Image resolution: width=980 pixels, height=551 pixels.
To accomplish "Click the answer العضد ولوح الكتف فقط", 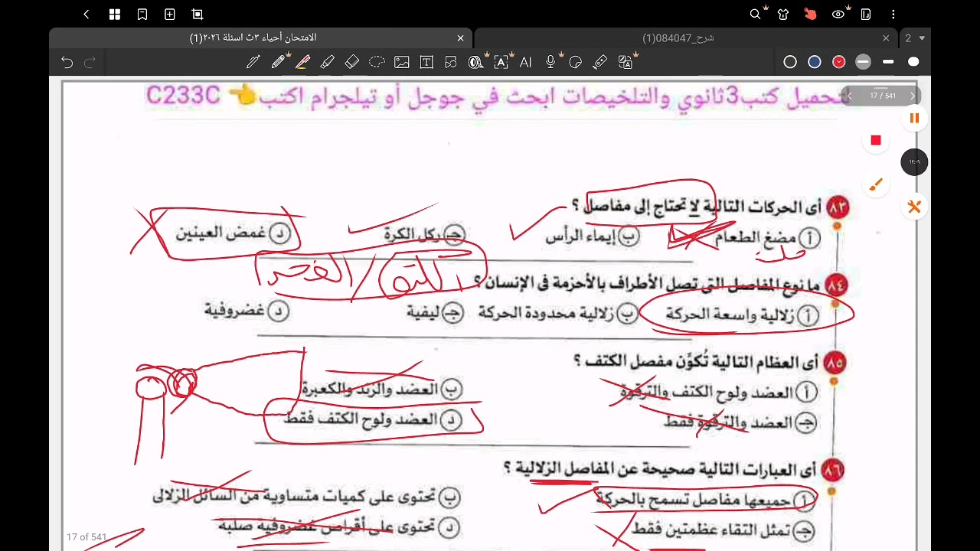I will pos(373,419).
